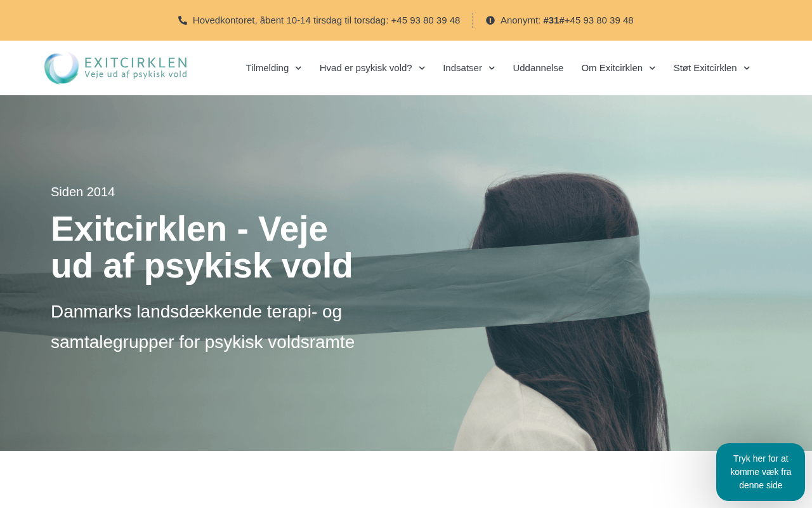812x508 pixels.
Task: Expand the Støt Exitcirklen chevron
Action: point(747,68)
